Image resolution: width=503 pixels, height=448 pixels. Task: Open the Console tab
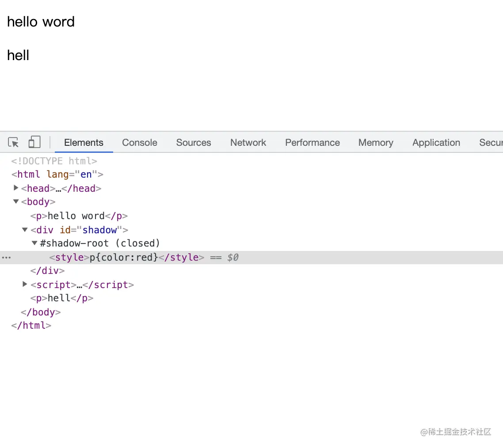pos(140,142)
